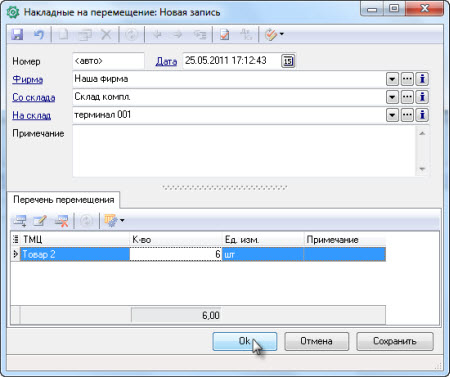Click the greyed sort/structure icon in top toolbar

[x=246, y=34]
